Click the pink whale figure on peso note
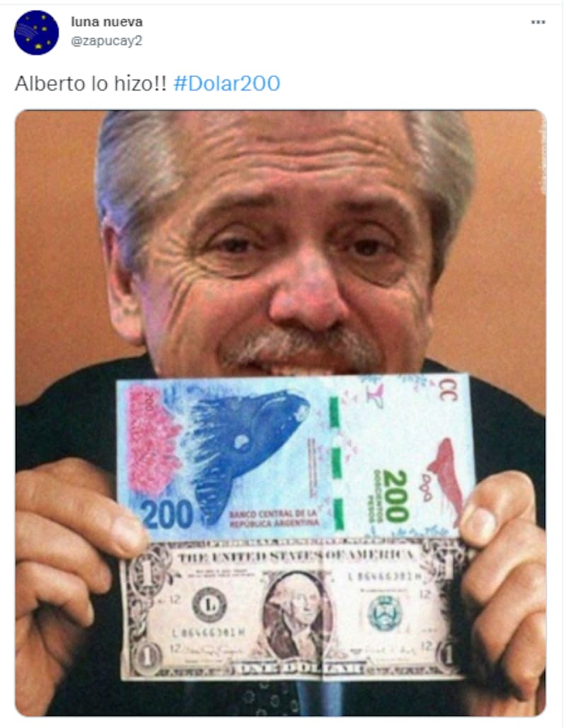 [x=446, y=478]
